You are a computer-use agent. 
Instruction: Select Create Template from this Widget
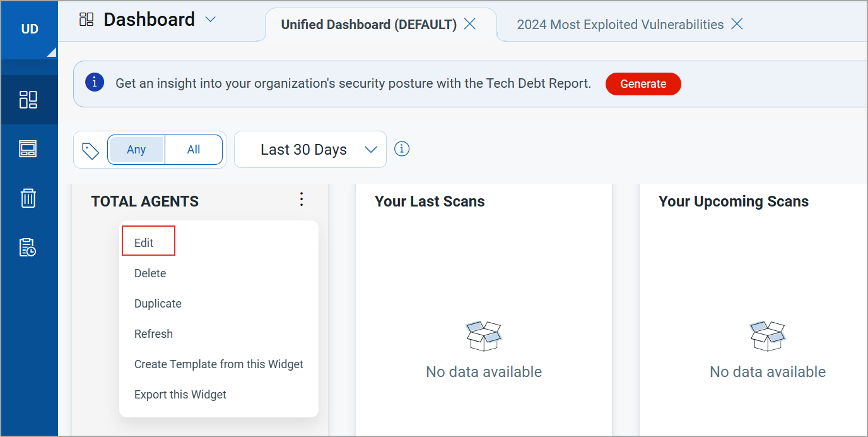pos(219,364)
